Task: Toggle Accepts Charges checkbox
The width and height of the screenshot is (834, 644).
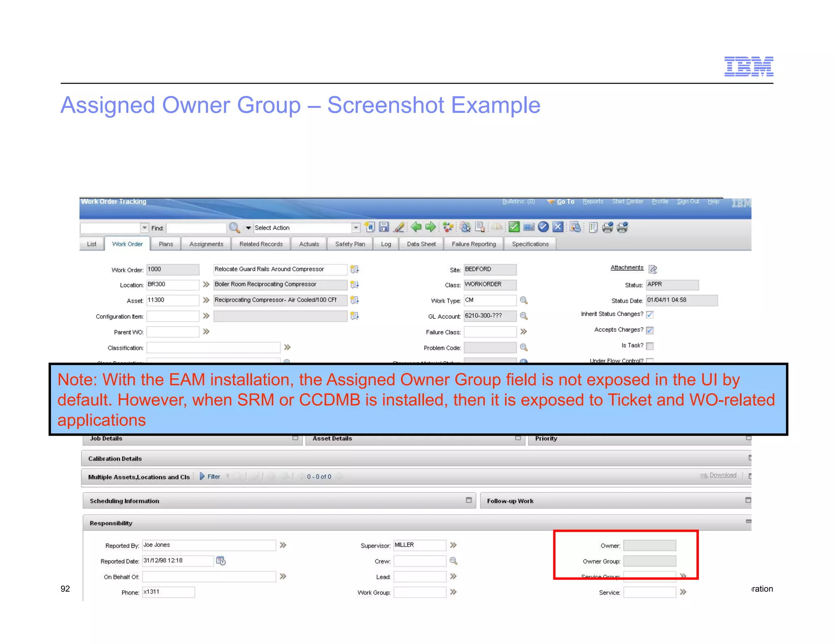Action: (650, 330)
